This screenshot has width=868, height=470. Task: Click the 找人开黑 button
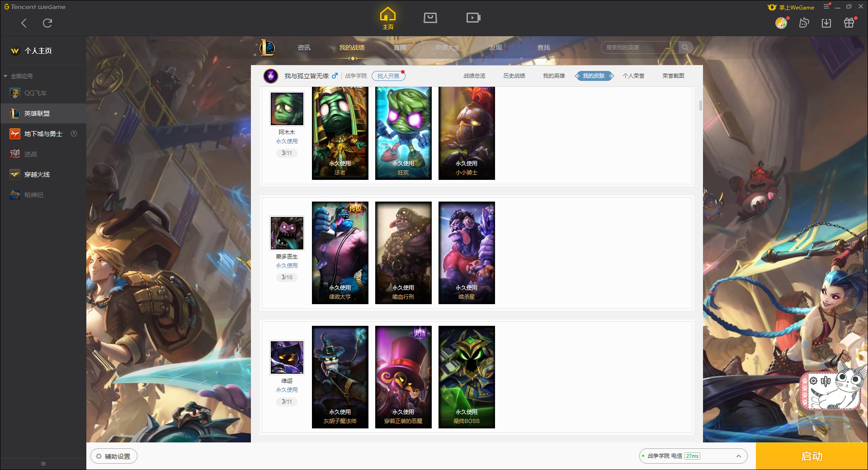point(388,76)
